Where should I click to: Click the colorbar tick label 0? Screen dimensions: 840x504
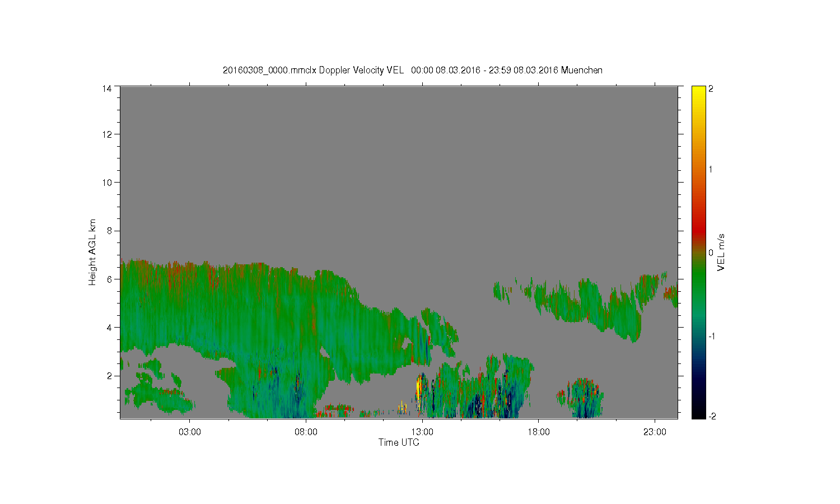point(711,253)
